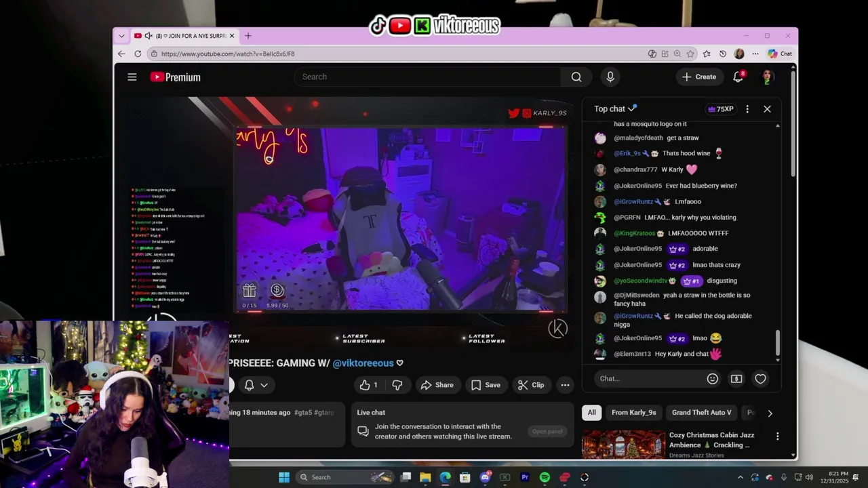Click the Open panel live chat button
The width and height of the screenshot is (868, 488).
[547, 432]
